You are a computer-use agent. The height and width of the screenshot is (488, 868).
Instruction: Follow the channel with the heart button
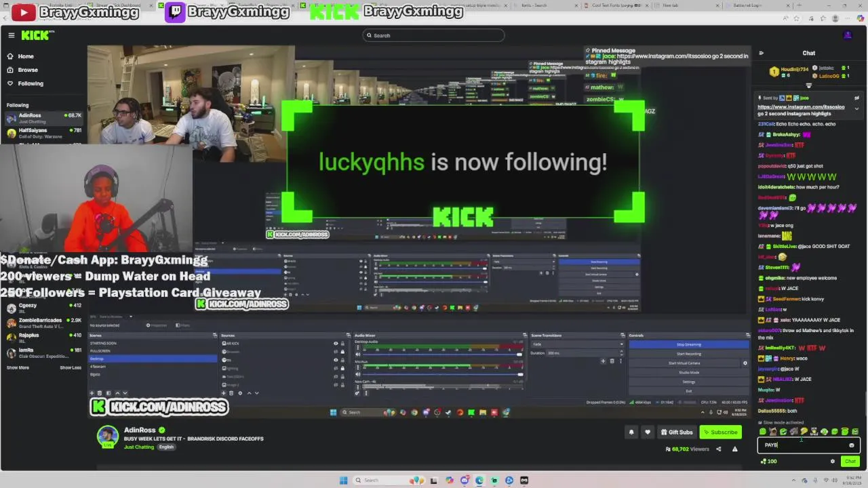(648, 432)
